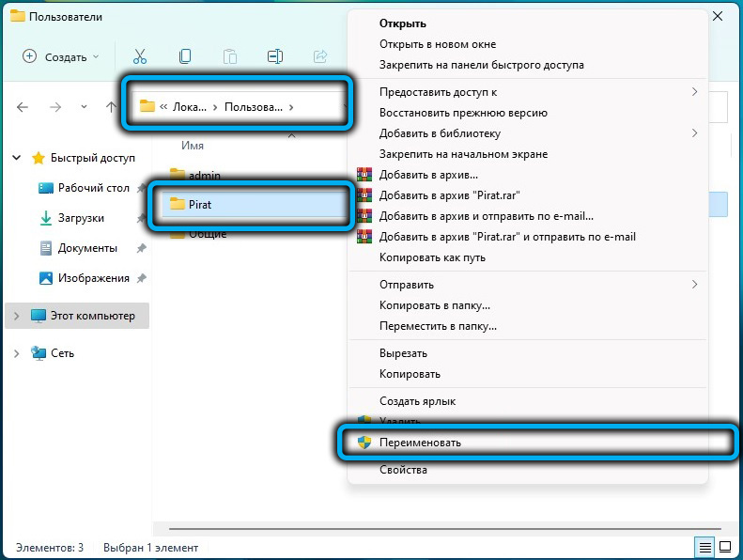Click the Cut scissors icon in toolbar
The height and width of the screenshot is (560, 743).
pyautogui.click(x=140, y=56)
